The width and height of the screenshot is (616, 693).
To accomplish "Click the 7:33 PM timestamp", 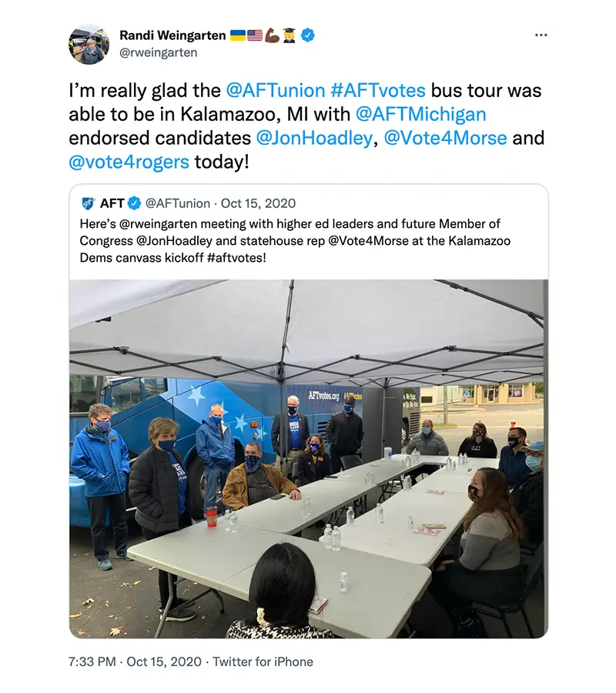I will (x=93, y=661).
